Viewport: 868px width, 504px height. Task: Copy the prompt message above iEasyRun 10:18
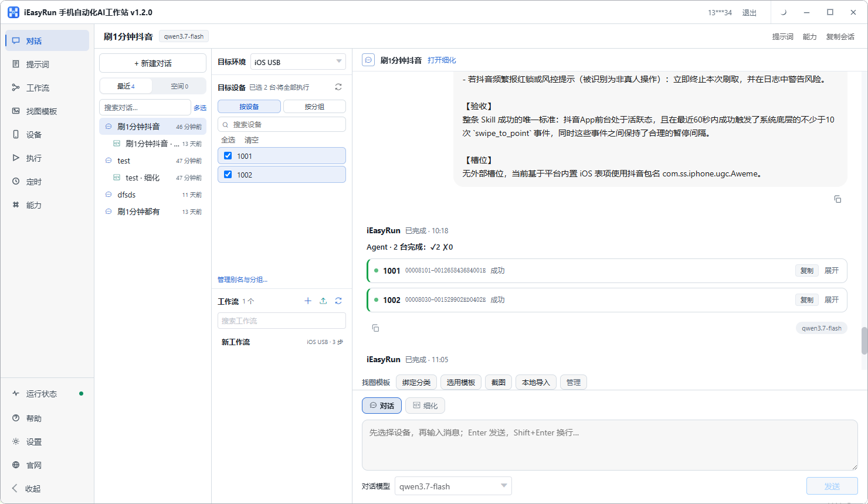point(838,199)
